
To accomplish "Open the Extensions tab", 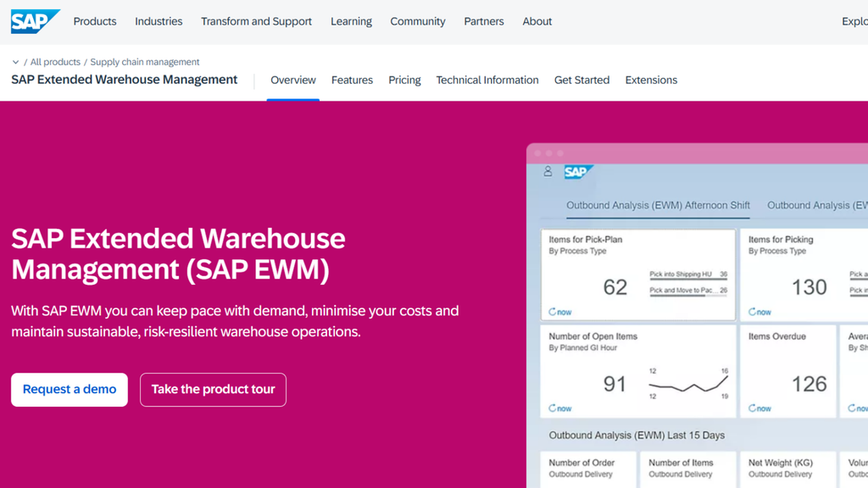I will click(651, 80).
